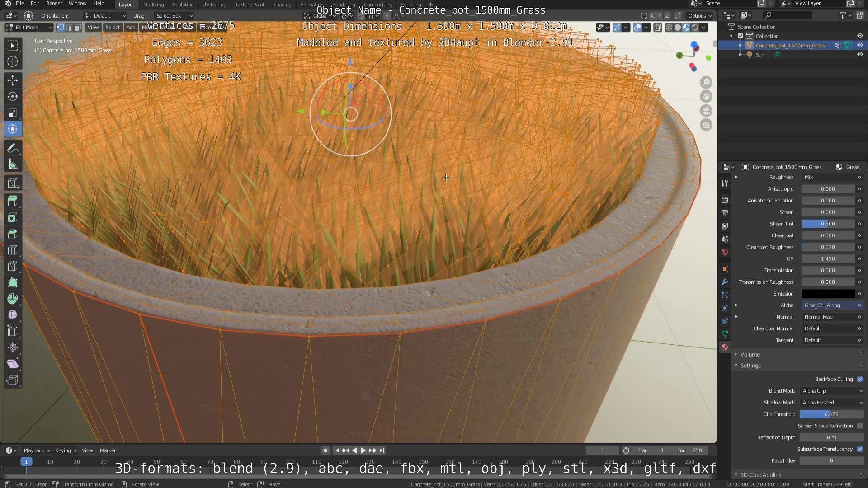Viewport: 868px width, 488px height.
Task: Select the Transform tool
Action: (x=13, y=129)
